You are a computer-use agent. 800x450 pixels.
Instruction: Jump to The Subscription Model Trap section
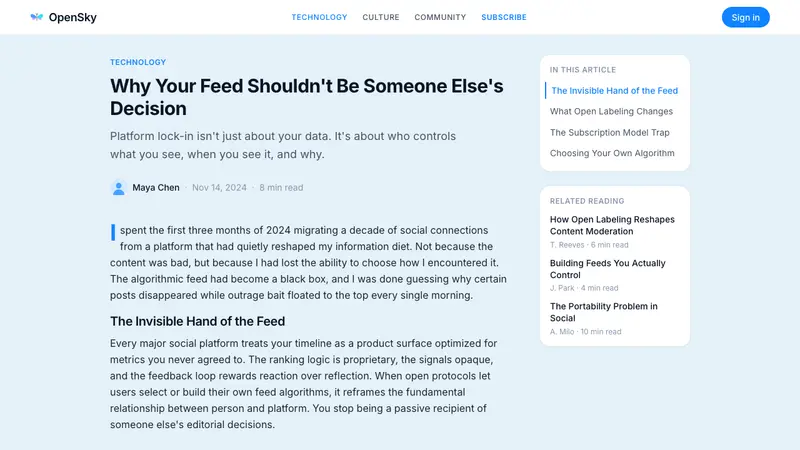point(610,133)
